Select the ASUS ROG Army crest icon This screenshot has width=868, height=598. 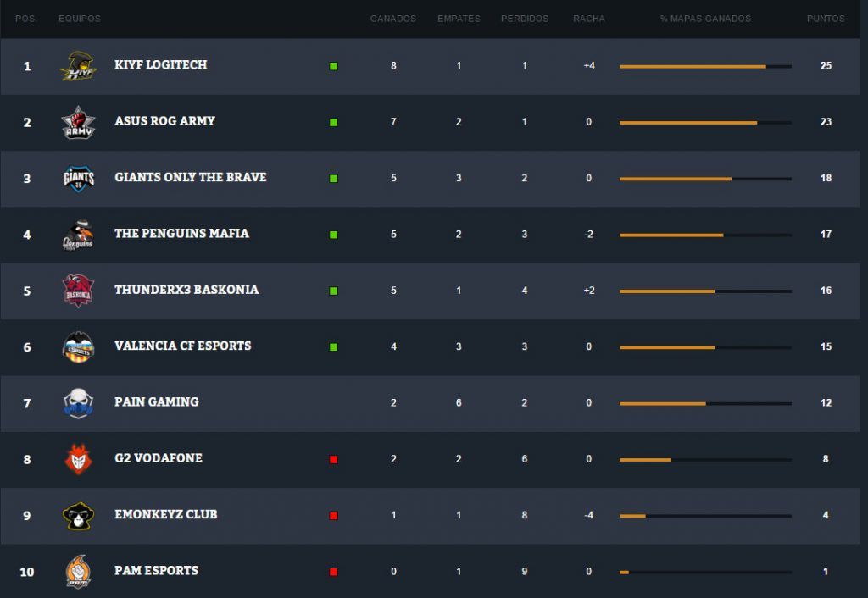click(x=78, y=121)
